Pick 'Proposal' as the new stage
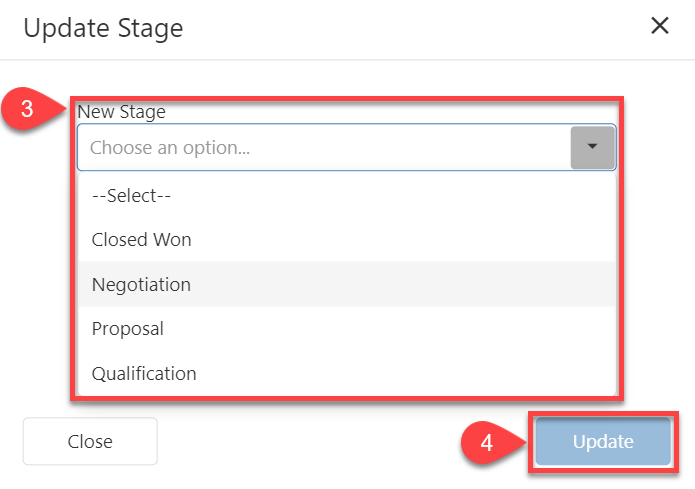This screenshot has height=489, width=695. coord(127,328)
